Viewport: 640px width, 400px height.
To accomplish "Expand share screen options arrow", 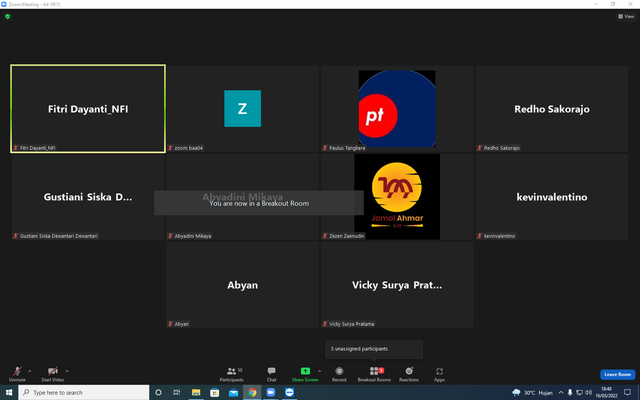I will [x=320, y=371].
